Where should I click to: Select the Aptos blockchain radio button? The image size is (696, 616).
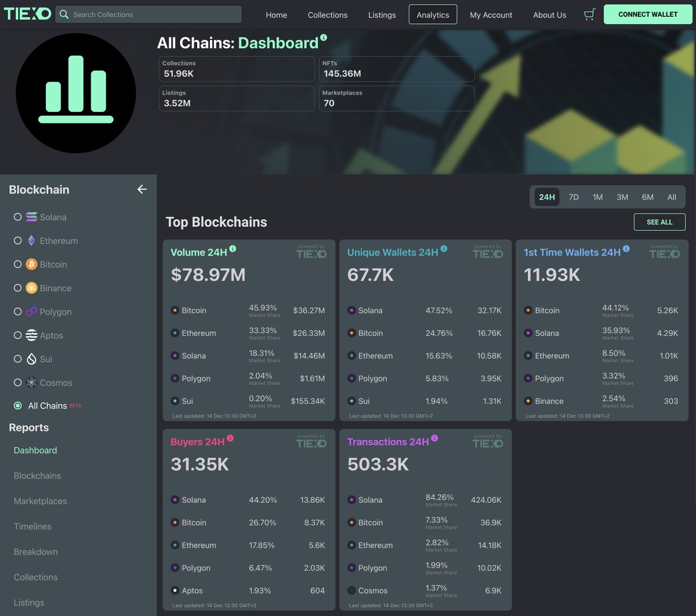coord(17,335)
